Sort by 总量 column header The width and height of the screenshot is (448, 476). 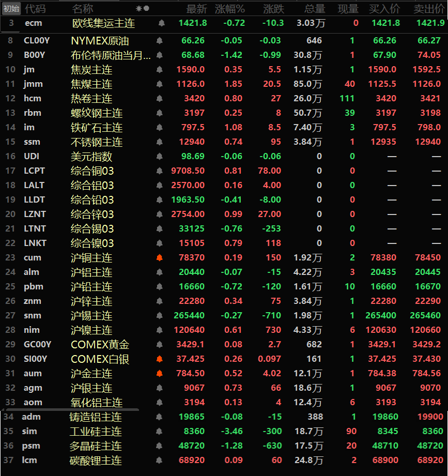click(x=314, y=9)
